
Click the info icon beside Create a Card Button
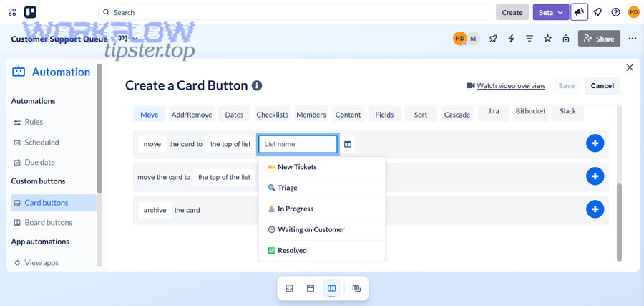(257, 85)
